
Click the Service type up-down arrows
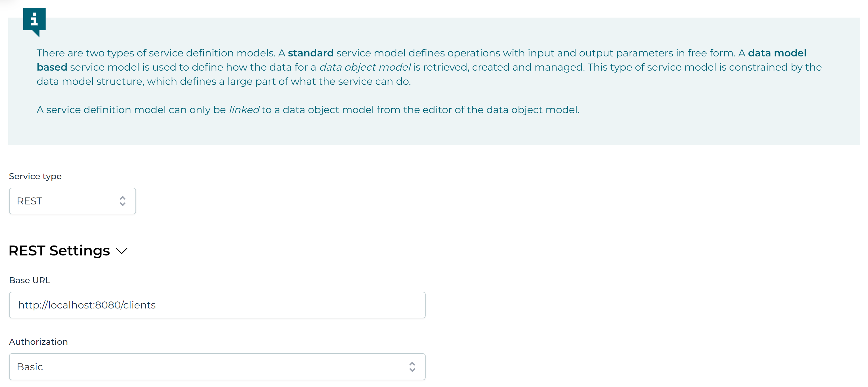[123, 201]
